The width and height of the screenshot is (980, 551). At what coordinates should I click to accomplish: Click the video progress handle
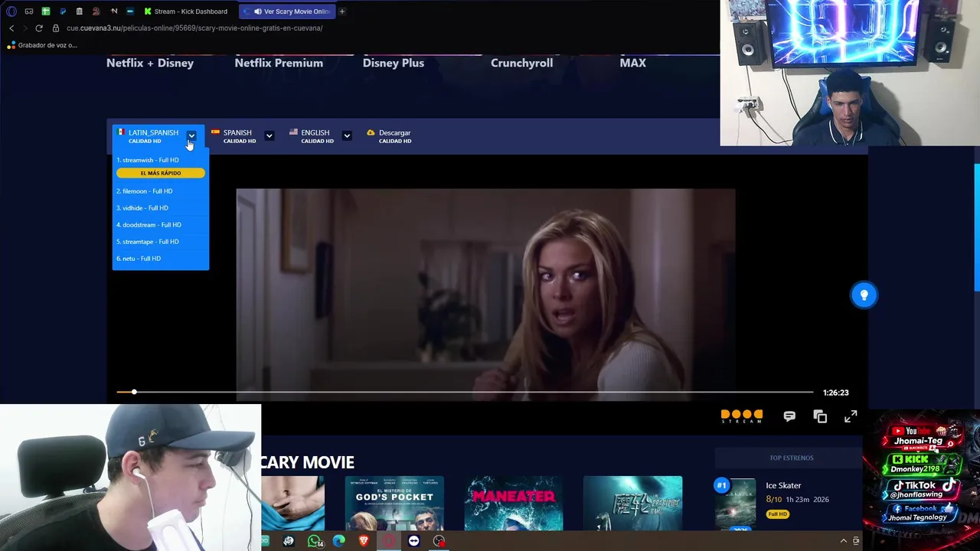point(134,392)
